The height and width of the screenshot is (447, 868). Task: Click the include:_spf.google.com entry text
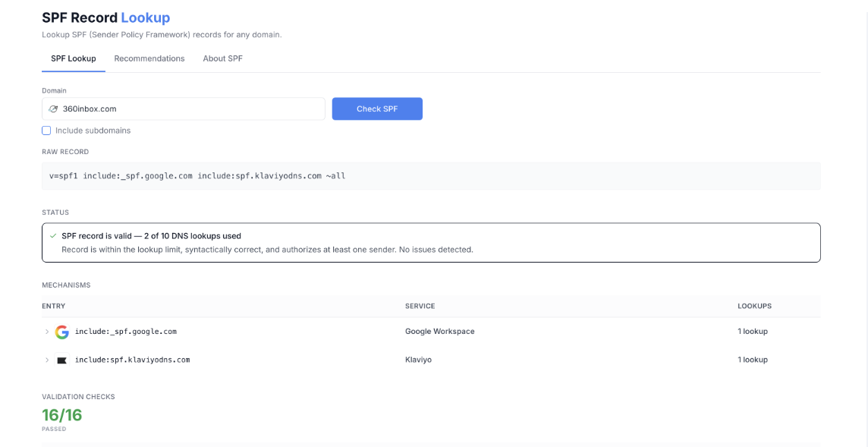coord(126,332)
